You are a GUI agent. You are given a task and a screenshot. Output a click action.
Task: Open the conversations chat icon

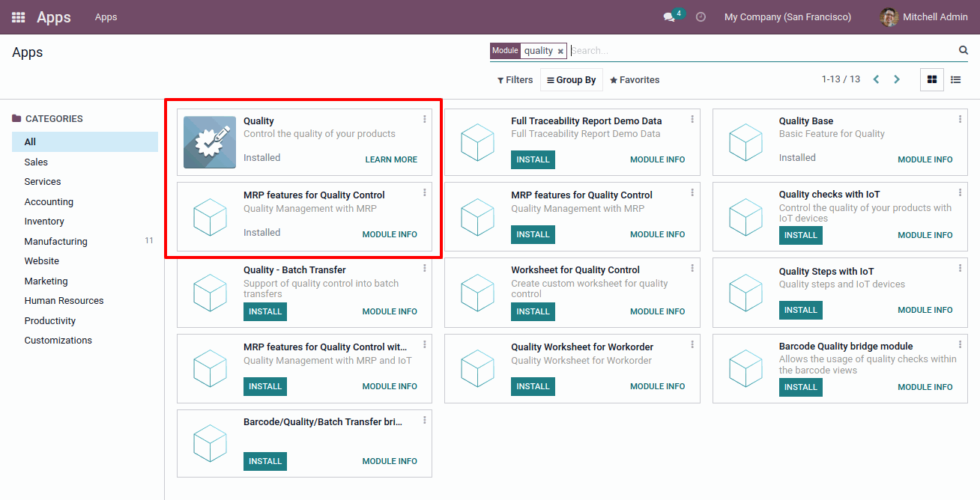click(x=669, y=17)
